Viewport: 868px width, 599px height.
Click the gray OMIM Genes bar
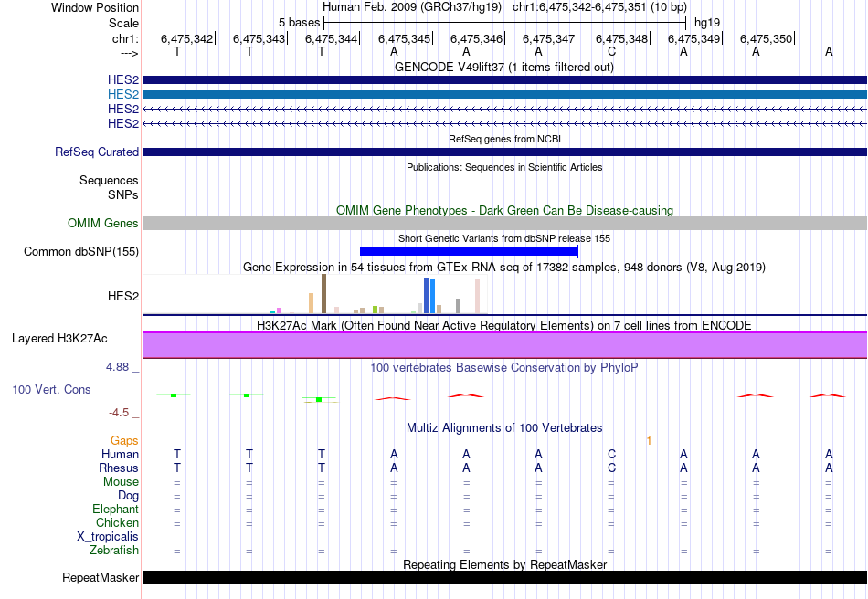tap(504, 223)
